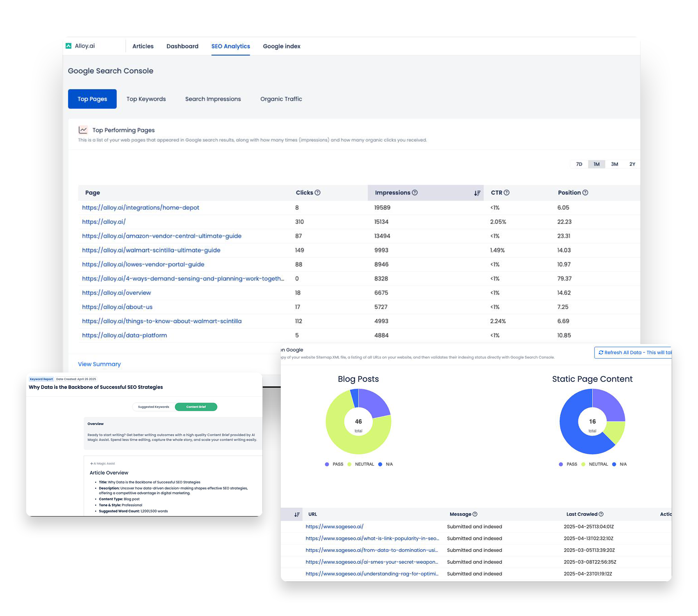The height and width of the screenshot is (616, 698).
Task: Click the Impressions column help icon
Action: 415,193
